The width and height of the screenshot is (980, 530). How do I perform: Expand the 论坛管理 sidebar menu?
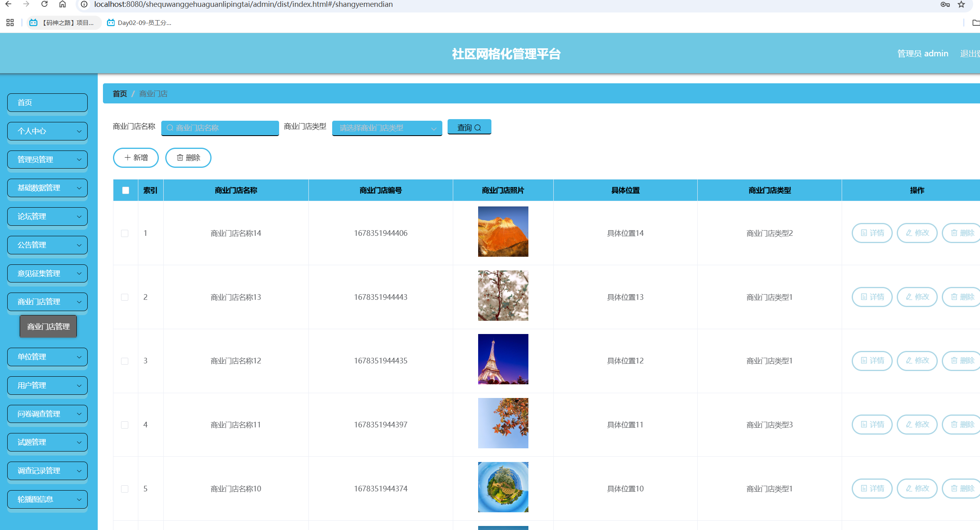point(47,217)
